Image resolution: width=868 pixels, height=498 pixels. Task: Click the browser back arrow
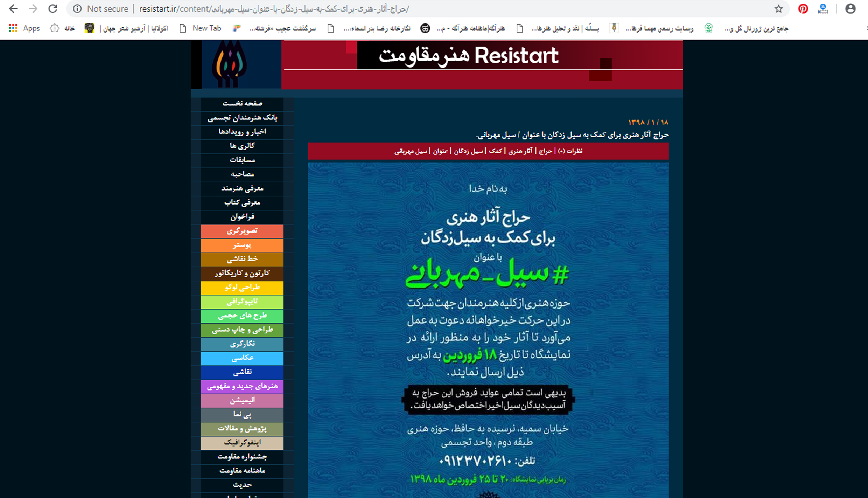[13, 9]
